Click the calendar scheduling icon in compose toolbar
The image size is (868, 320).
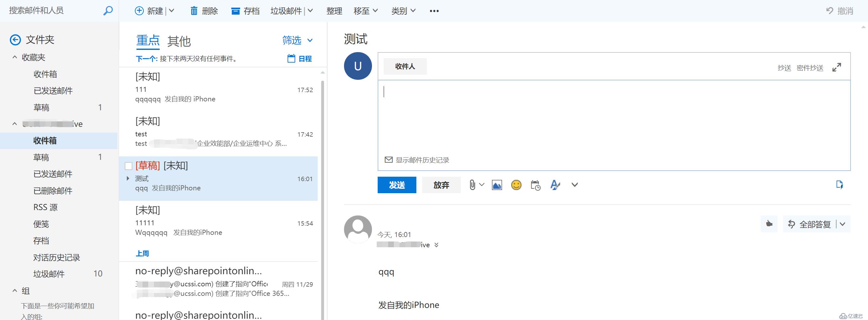coord(535,185)
